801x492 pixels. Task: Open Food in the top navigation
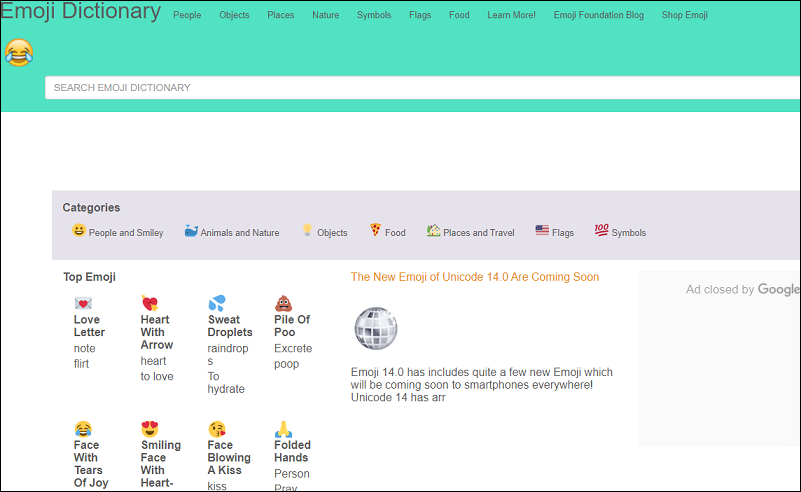[459, 15]
